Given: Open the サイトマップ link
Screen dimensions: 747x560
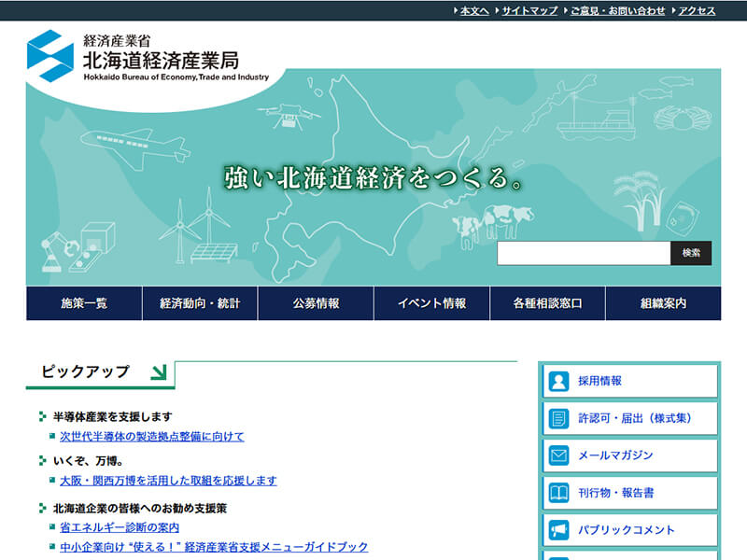Looking at the screenshot, I should pos(529,10).
